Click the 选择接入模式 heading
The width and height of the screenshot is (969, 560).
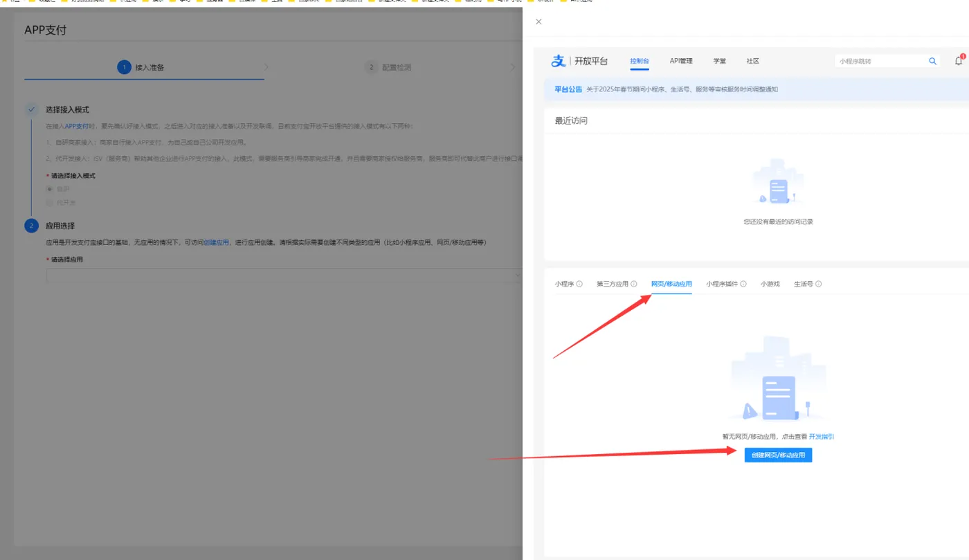(67, 109)
